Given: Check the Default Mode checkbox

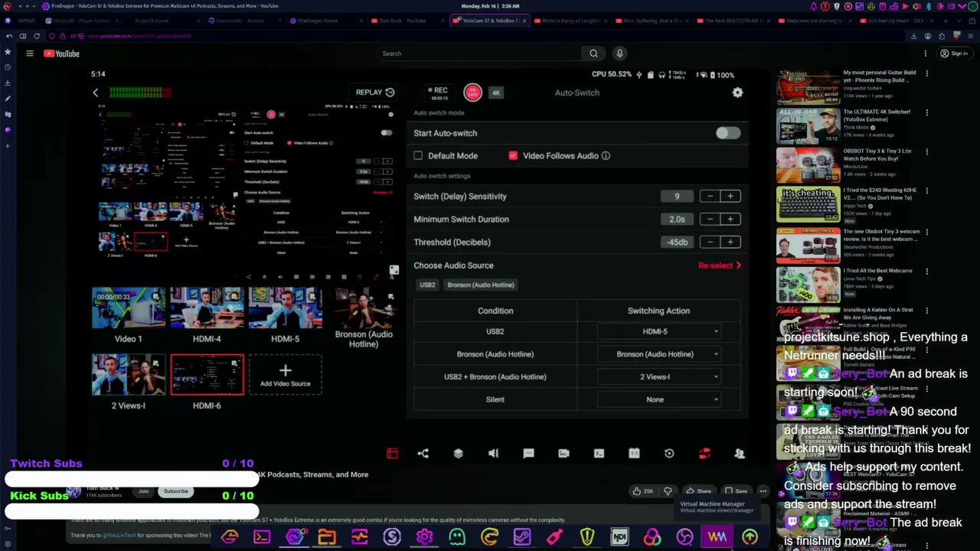Looking at the screenshot, I should pyautogui.click(x=418, y=156).
